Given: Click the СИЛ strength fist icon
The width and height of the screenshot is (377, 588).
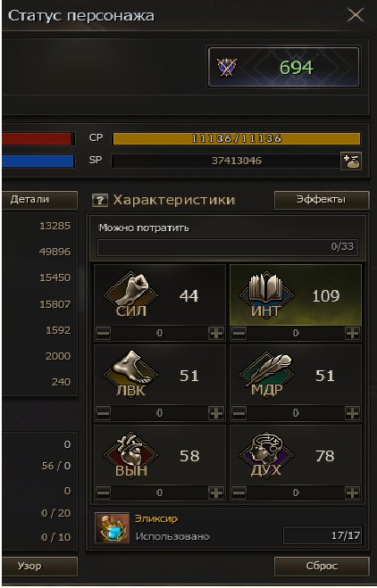Looking at the screenshot, I should [131, 295].
